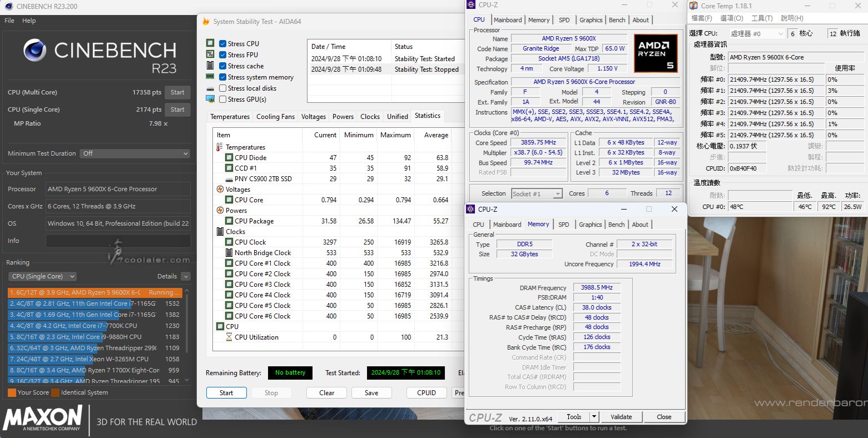Click the AIDA64 Save button
Viewport: 868px width, 438px height.
tap(371, 393)
